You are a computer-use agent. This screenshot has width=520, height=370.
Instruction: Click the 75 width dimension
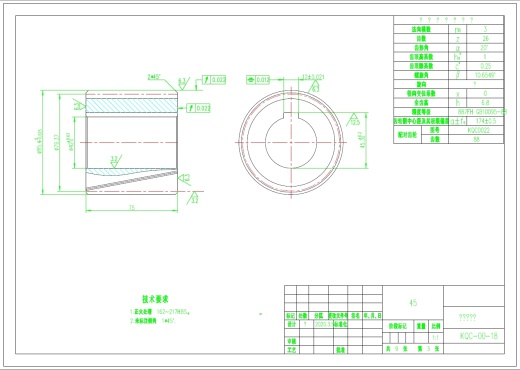coord(132,207)
